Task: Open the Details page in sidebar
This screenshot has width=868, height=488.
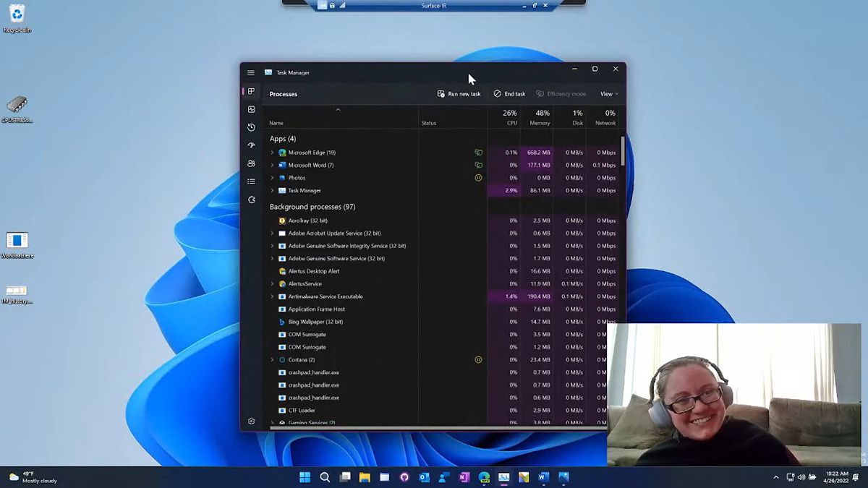Action: point(251,181)
